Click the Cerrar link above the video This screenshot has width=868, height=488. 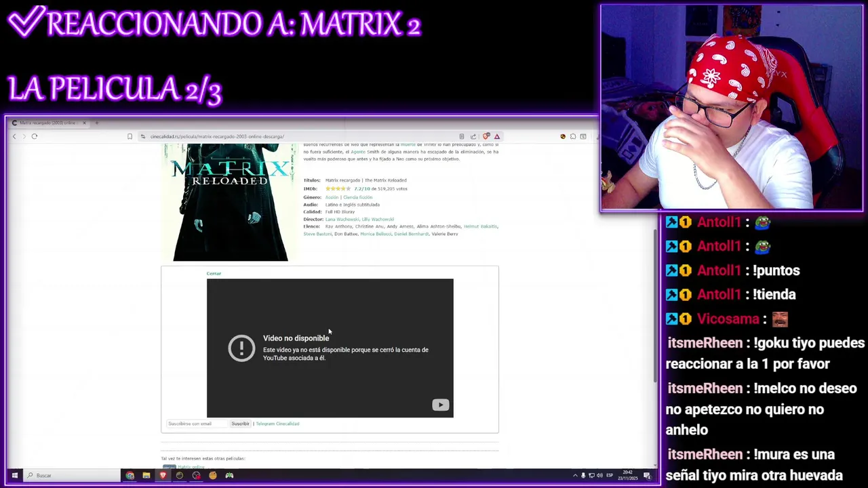tap(214, 273)
